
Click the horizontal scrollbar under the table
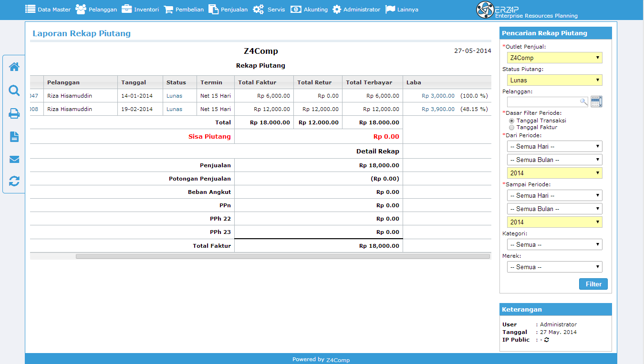[x=282, y=256]
